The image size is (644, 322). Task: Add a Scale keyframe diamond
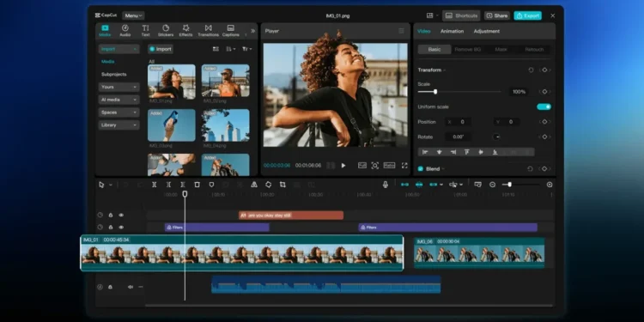tap(544, 92)
